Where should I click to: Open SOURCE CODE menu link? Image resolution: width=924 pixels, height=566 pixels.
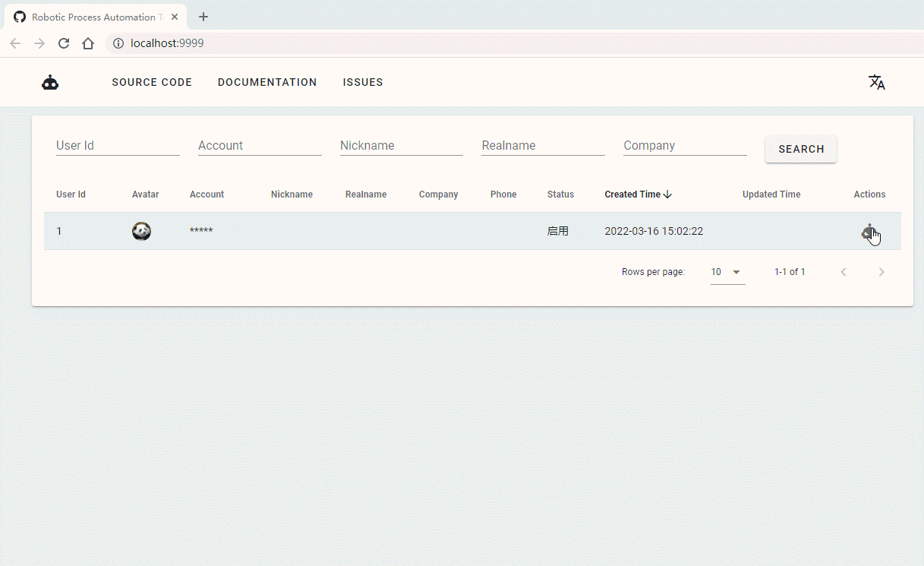[x=152, y=82]
